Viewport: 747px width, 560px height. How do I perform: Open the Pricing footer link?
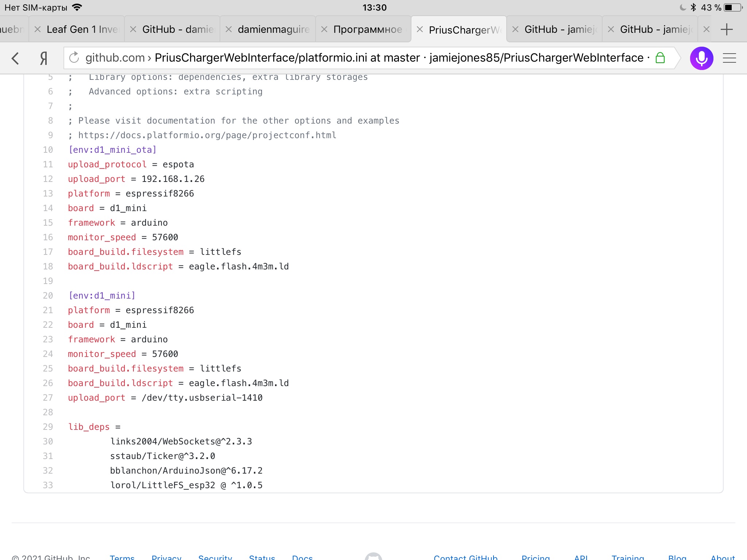(535, 557)
